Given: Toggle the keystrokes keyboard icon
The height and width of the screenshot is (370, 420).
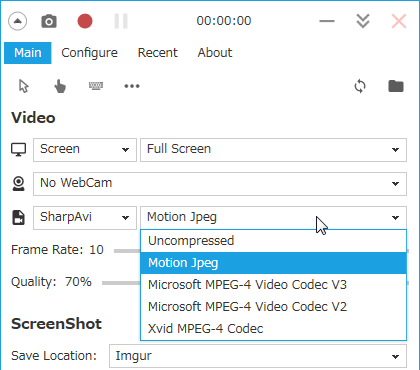Looking at the screenshot, I should 96,86.
